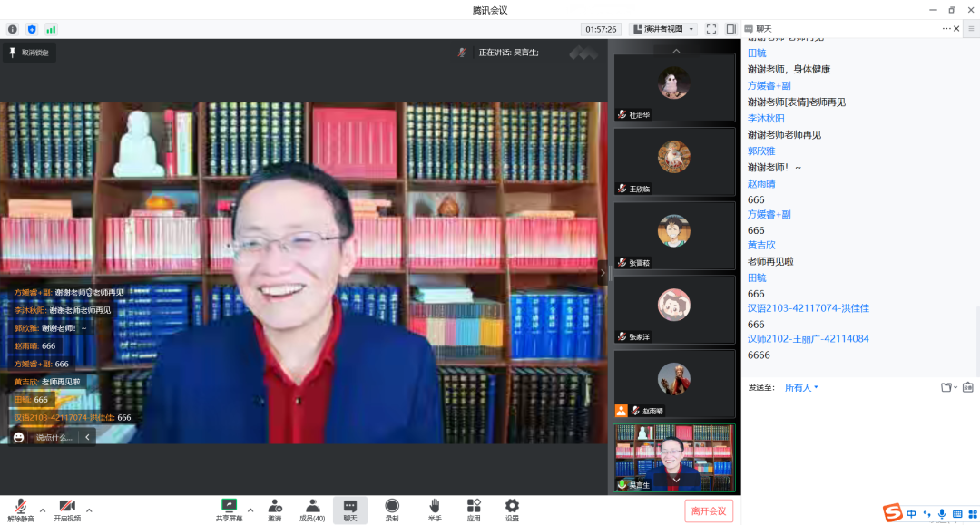980x525 pixels.
Task: Open 成员(40) members list
Action: click(312, 510)
